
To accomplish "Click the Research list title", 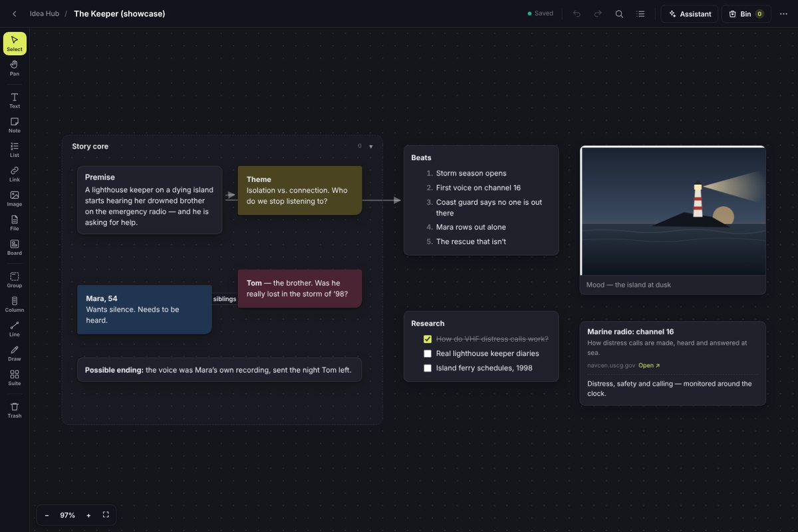I will (428, 323).
